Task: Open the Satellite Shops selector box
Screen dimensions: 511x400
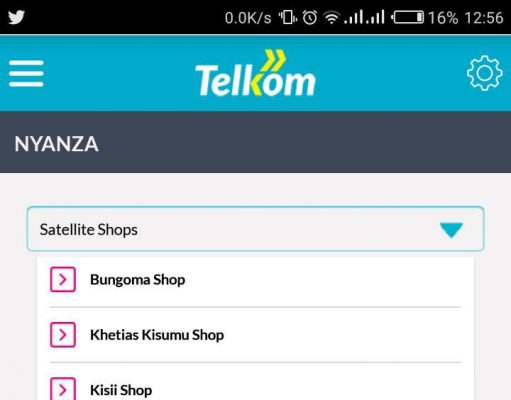Action: (255, 229)
